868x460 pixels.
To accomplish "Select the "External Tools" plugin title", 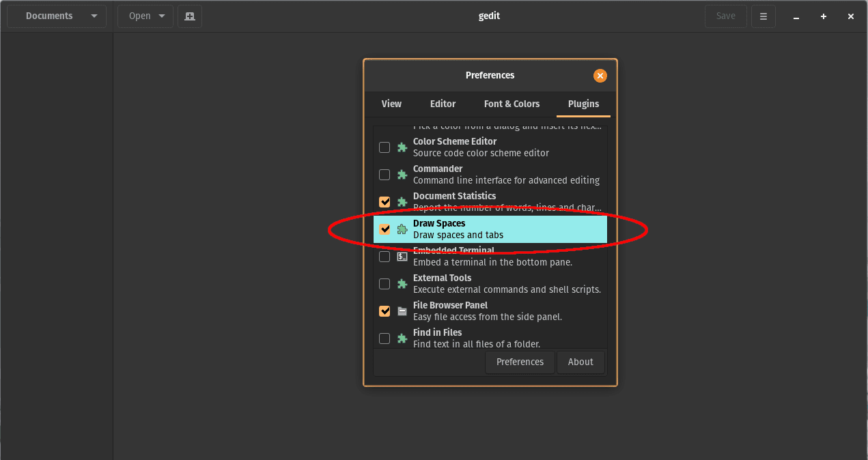I will [x=443, y=278].
